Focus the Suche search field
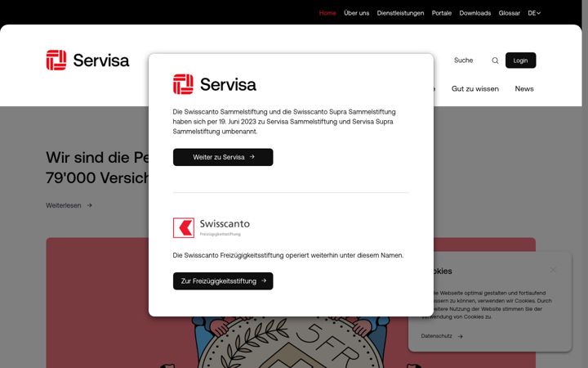Image resolution: width=588 pixels, height=368 pixels. pos(469,61)
